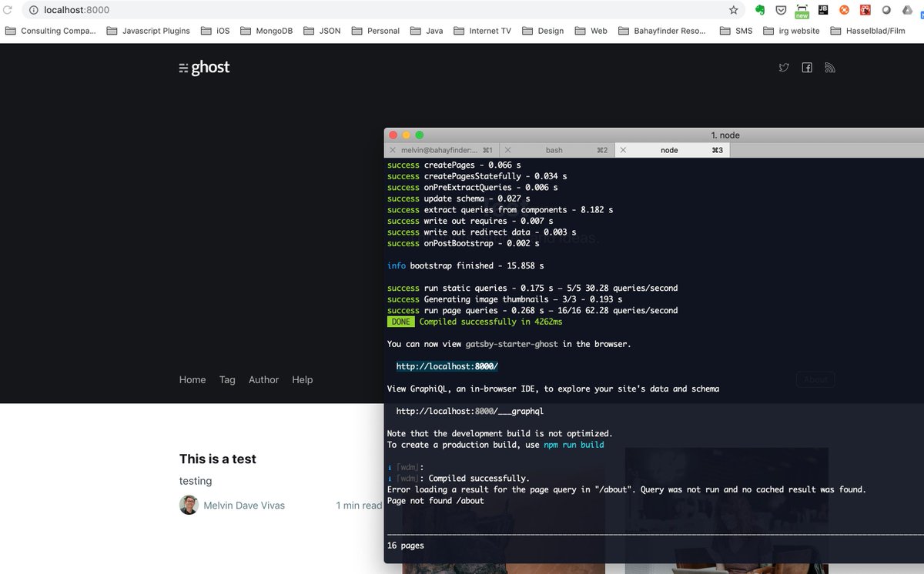The width and height of the screenshot is (924, 574).
Task: Click the '1 min read' label on the post card
Action: pos(359,506)
